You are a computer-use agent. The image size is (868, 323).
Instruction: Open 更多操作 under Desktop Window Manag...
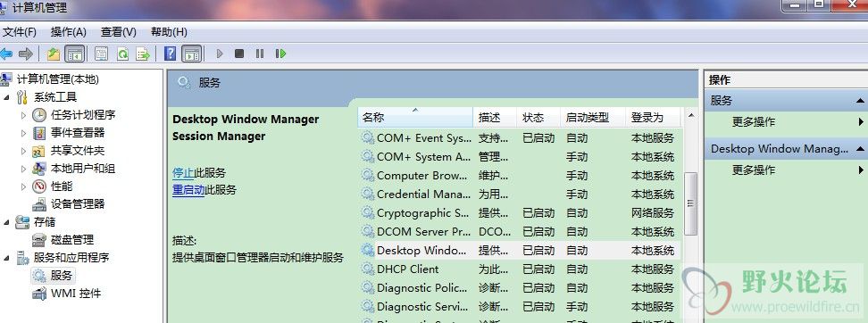tap(754, 170)
